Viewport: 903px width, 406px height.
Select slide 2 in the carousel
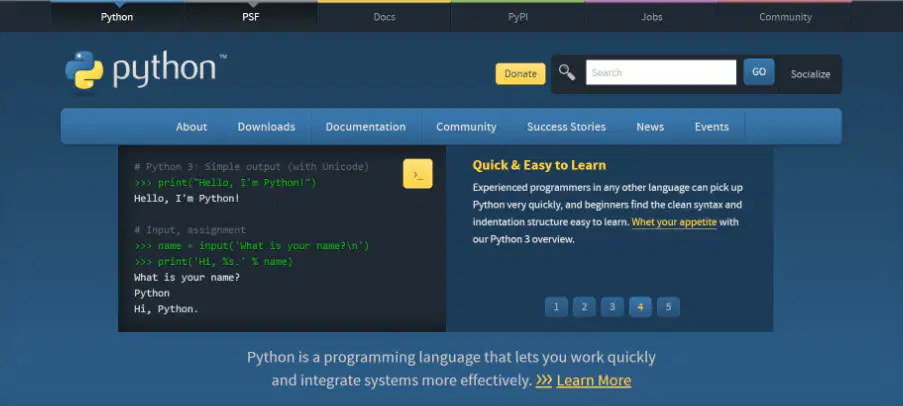point(584,307)
